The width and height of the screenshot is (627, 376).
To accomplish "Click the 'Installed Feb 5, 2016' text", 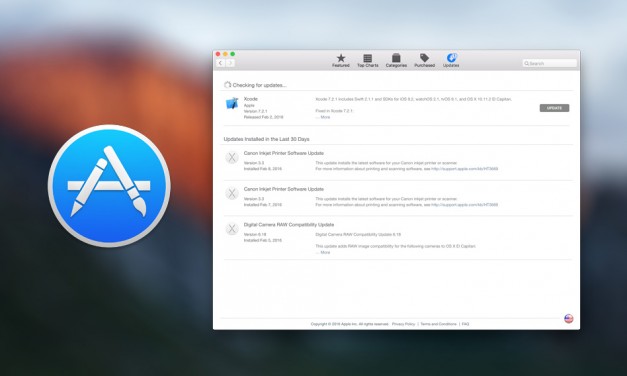I will tap(263, 240).
